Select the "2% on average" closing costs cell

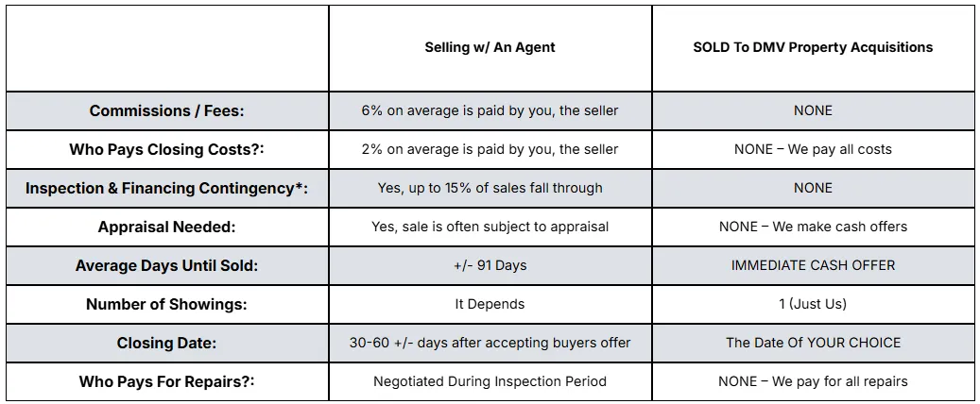tap(490, 149)
